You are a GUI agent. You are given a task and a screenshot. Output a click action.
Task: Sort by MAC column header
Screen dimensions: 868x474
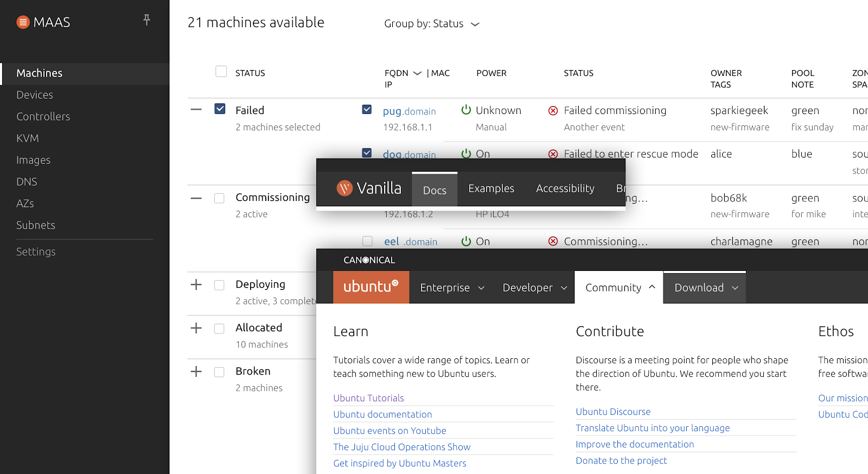[x=441, y=73]
